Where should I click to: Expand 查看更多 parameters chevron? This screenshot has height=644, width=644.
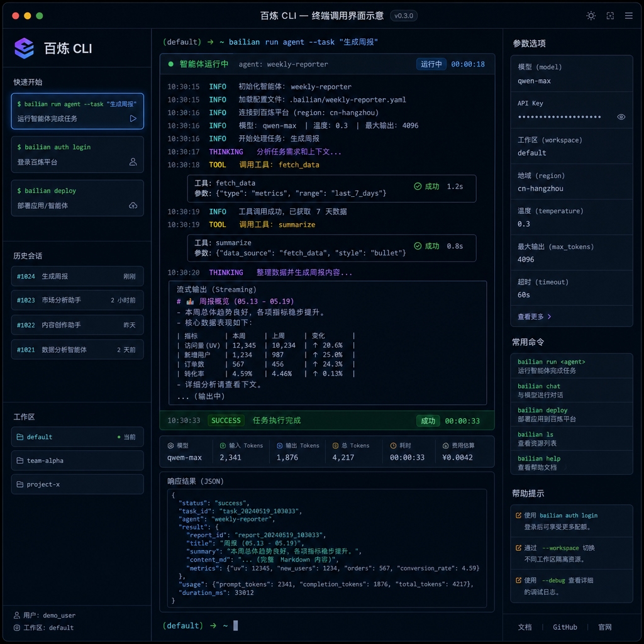coord(550,317)
